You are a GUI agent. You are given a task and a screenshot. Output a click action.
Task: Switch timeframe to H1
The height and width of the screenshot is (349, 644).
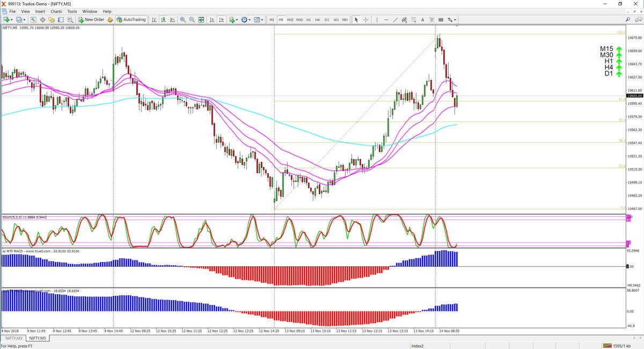(x=309, y=20)
